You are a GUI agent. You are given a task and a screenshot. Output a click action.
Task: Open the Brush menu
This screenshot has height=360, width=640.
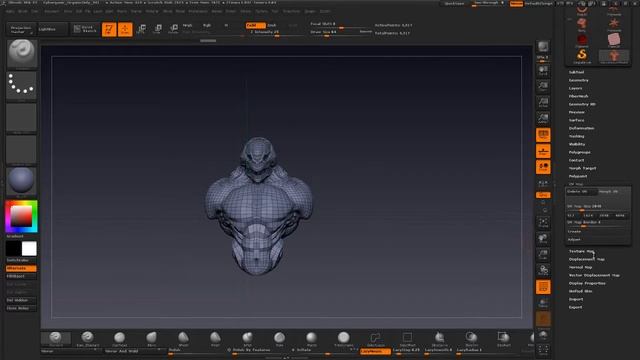(22, 11)
